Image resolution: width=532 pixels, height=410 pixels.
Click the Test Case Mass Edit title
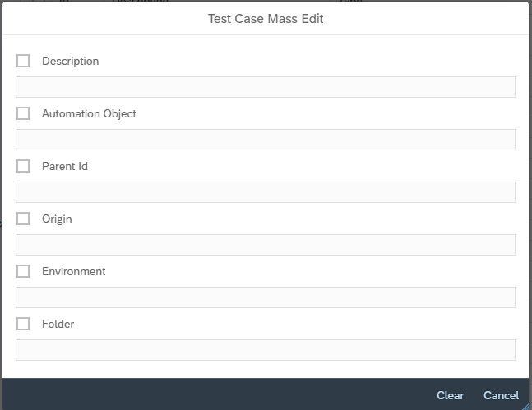tap(266, 18)
